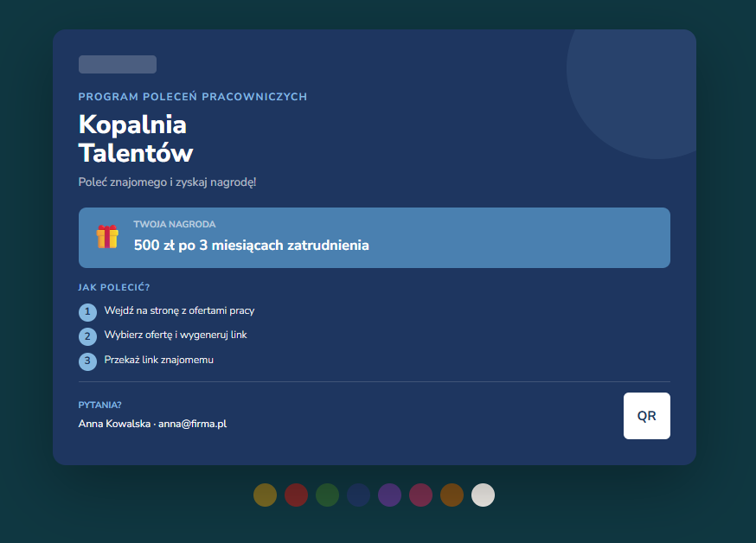
Task: Click the white QR code box
Action: [646, 416]
